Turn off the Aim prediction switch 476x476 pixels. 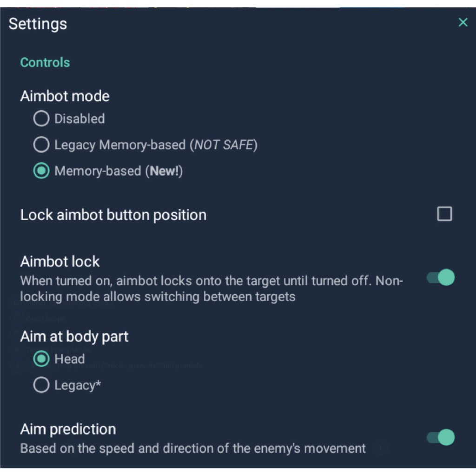tap(441, 437)
